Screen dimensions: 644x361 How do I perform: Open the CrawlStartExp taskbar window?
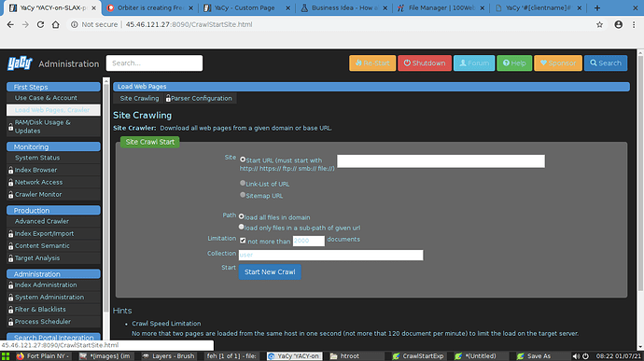(418, 356)
